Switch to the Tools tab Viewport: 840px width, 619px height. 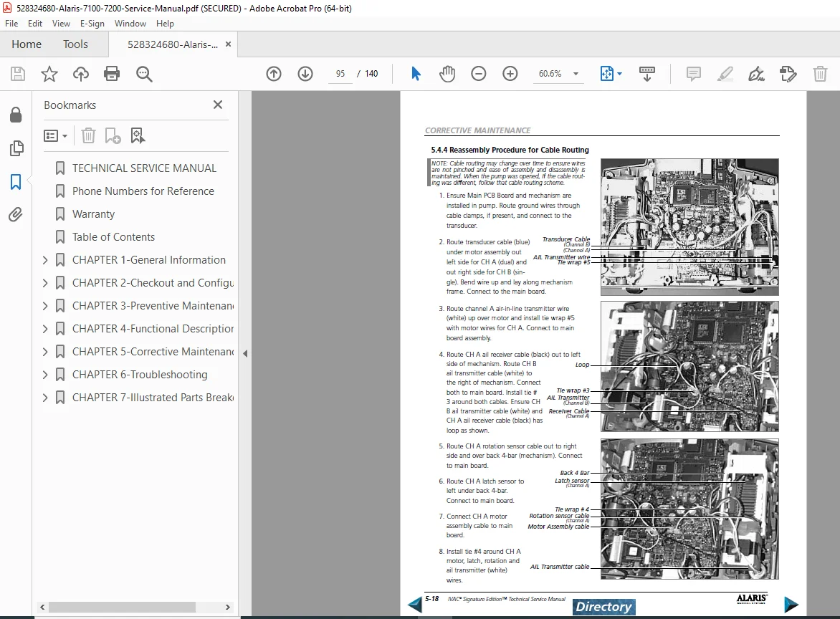coord(75,44)
